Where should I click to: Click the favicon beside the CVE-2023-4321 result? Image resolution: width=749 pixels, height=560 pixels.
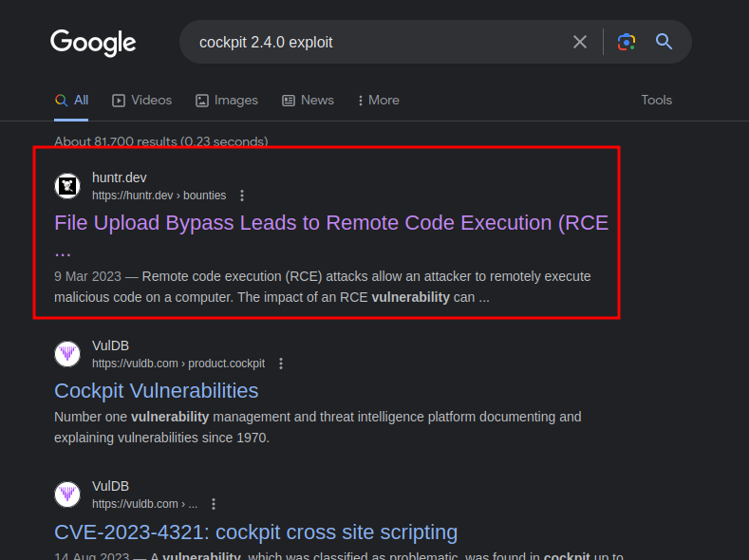pos(67,495)
